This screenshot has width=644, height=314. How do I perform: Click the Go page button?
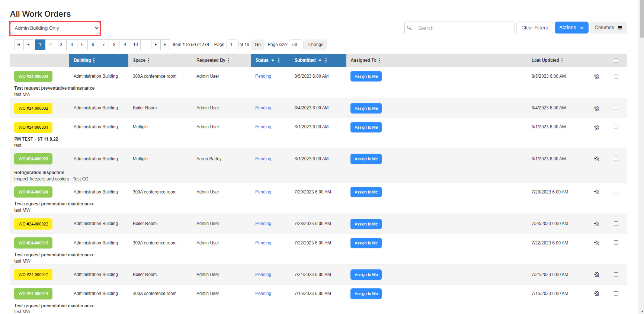coord(257,45)
